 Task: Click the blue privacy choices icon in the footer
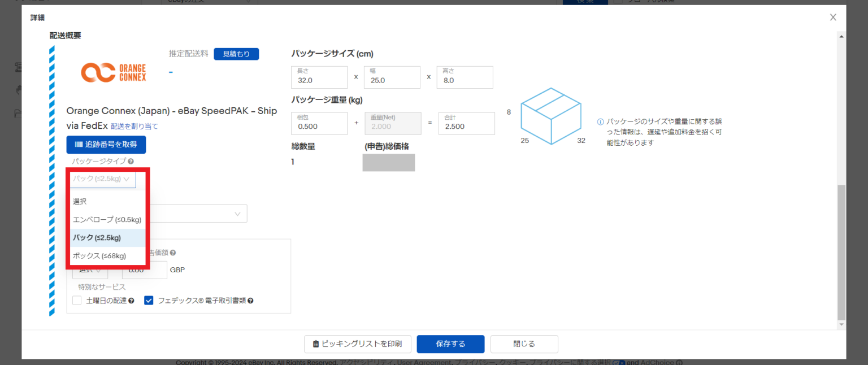click(x=619, y=362)
